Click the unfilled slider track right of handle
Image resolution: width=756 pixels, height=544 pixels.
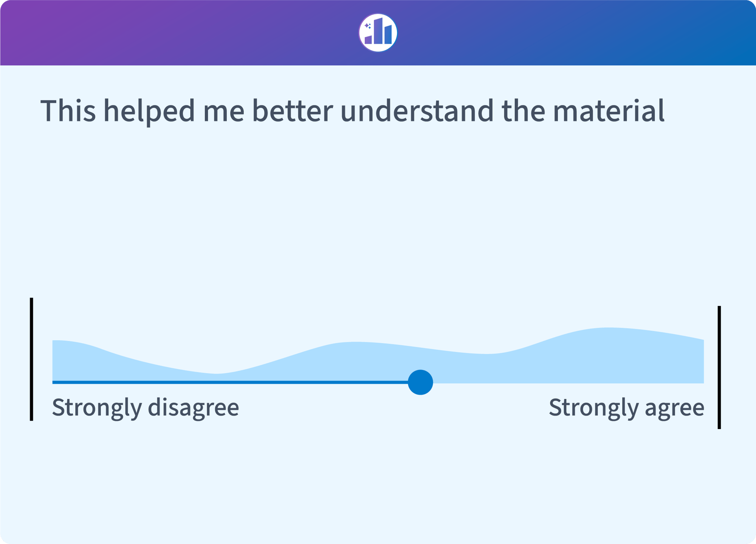coord(567,383)
